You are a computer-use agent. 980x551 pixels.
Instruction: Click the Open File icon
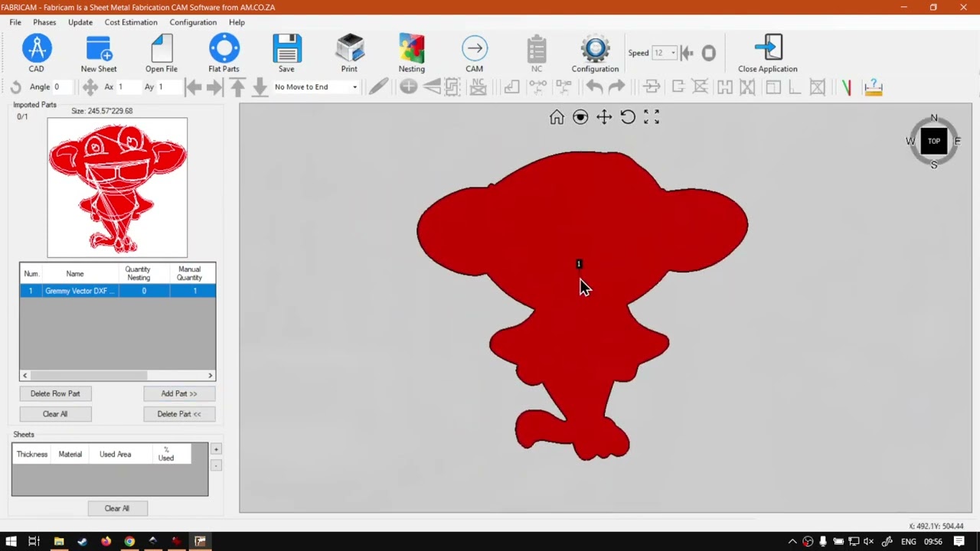tap(162, 49)
